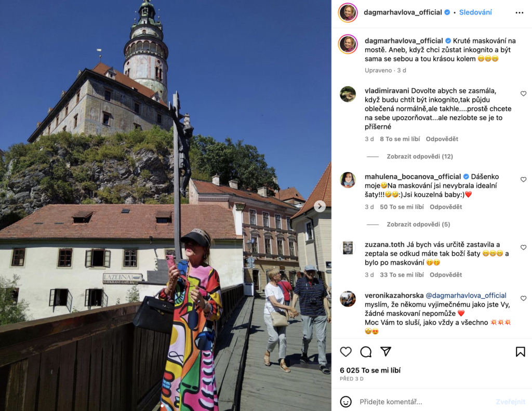Like the post with the heart icon

coord(345,352)
